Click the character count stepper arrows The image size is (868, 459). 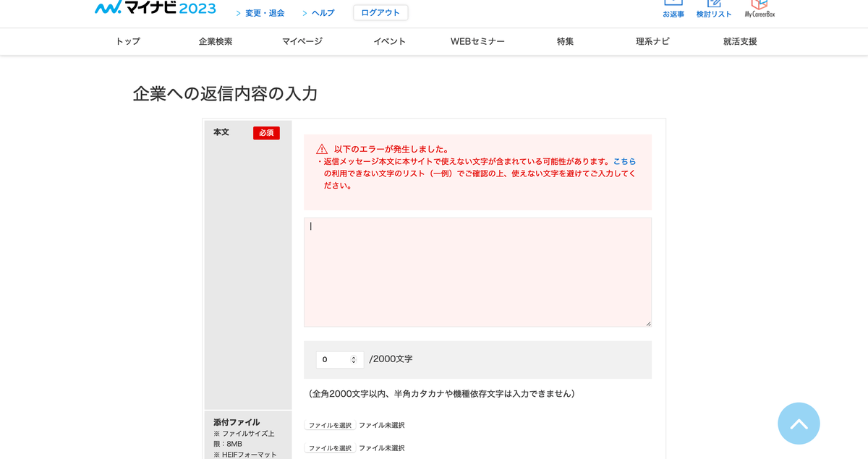[354, 359]
